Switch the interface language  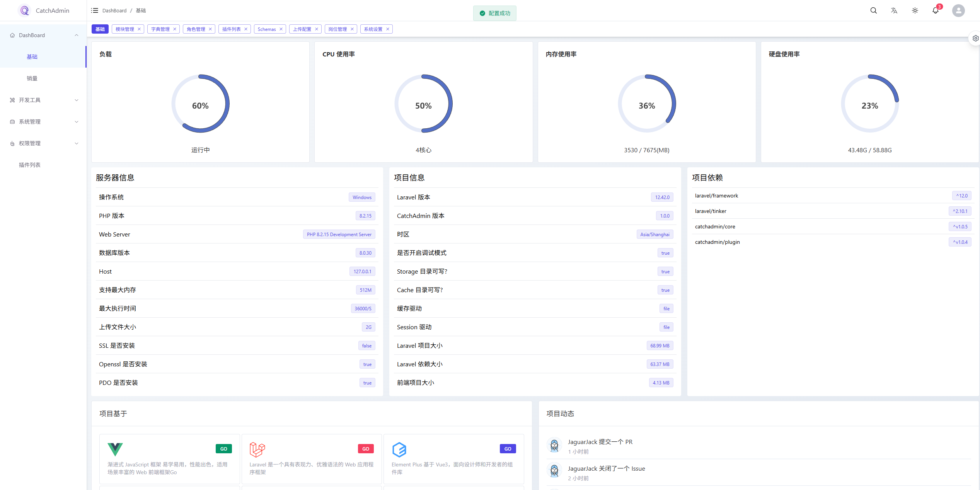click(x=894, y=10)
